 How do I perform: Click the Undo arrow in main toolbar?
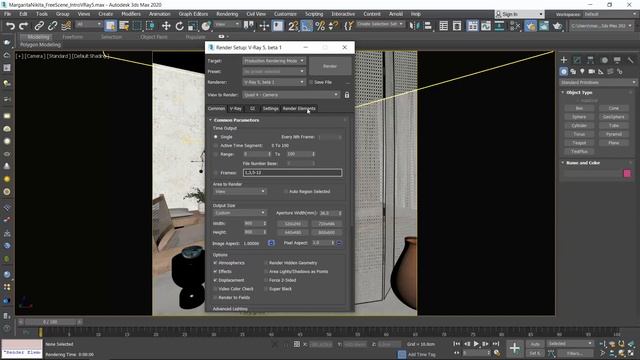point(10,26)
